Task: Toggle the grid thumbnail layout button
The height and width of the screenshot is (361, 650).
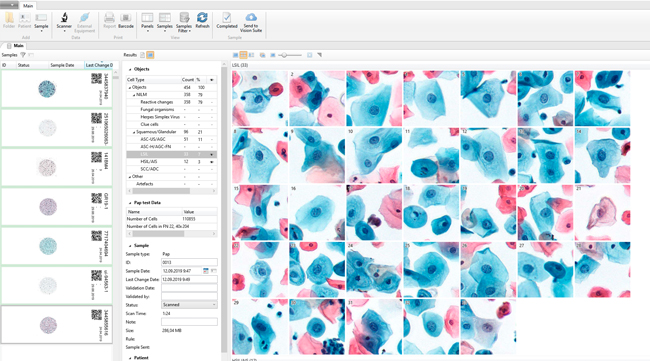Action: [243, 55]
